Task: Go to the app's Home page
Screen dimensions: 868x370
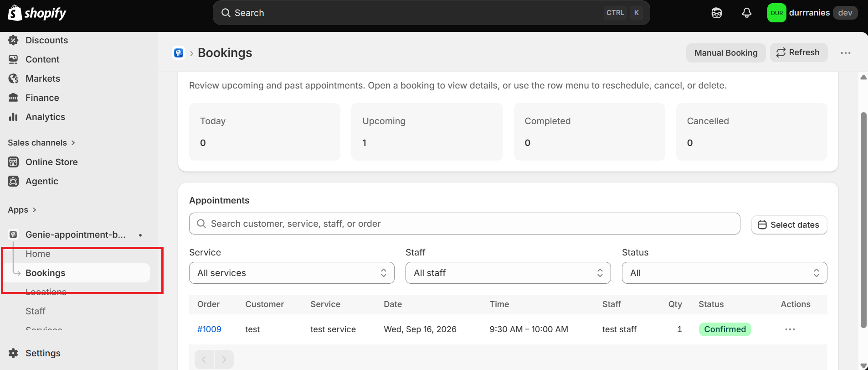Action: tap(38, 254)
